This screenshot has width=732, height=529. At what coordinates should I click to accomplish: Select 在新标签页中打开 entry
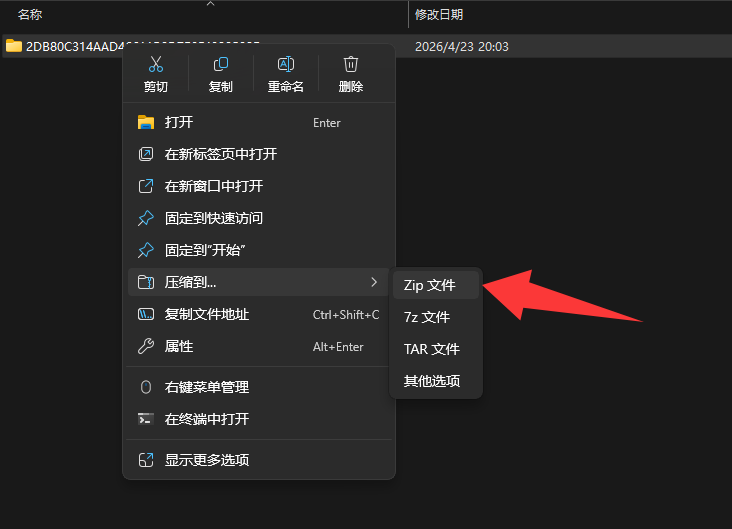259,154
